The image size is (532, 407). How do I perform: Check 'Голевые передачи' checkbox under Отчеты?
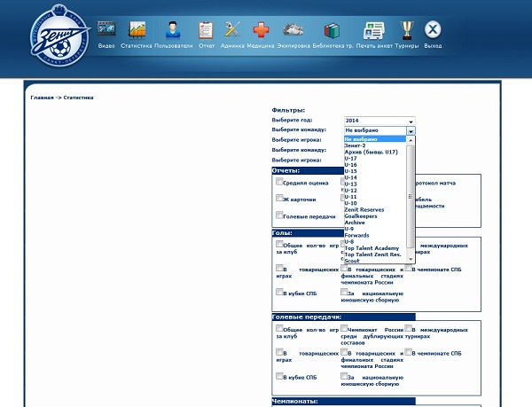[x=279, y=215]
